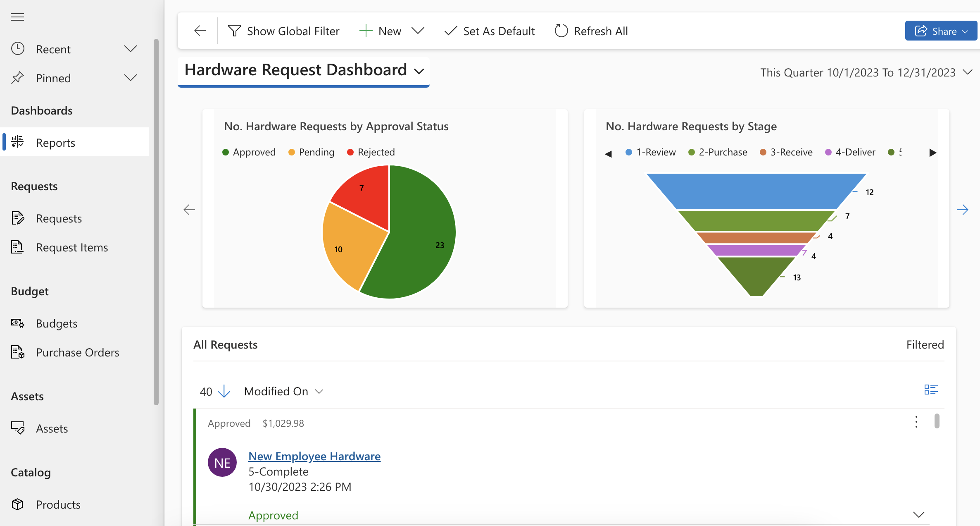Expand the Recent section in sidebar

pos(130,49)
